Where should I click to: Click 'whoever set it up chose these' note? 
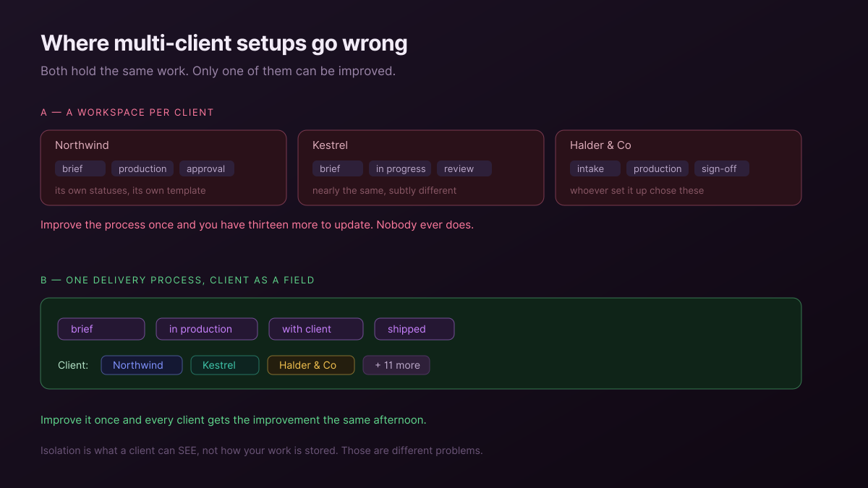[x=637, y=191]
